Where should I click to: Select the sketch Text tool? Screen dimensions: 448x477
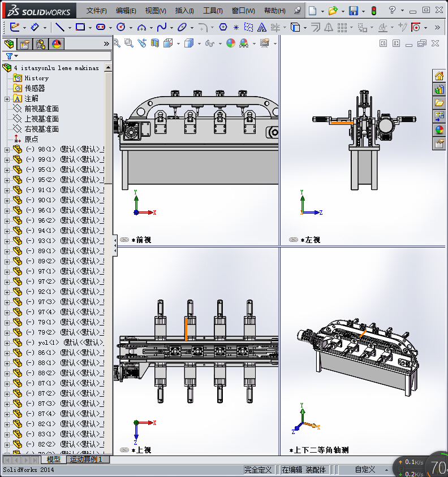tap(261, 27)
